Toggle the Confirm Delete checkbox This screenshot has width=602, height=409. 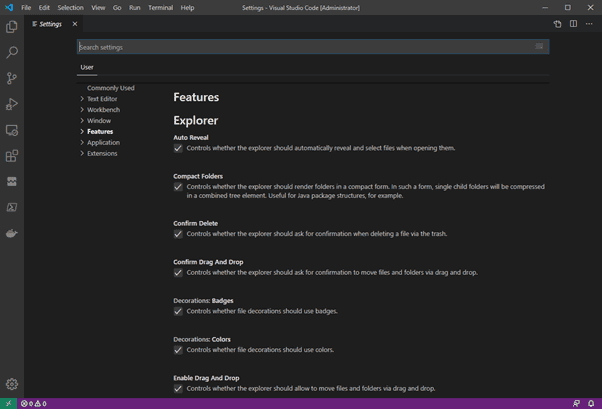178,234
